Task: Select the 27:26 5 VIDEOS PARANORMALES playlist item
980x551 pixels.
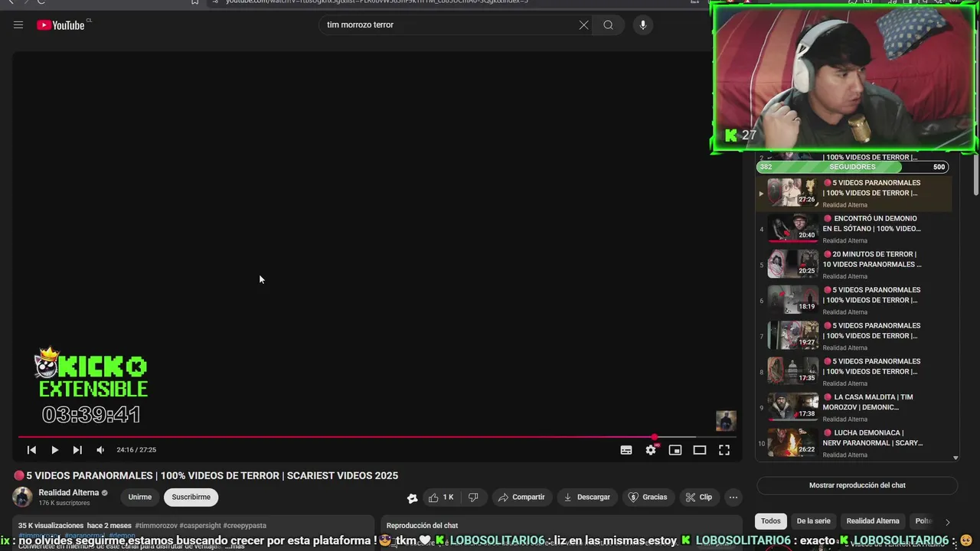Action: point(854,193)
